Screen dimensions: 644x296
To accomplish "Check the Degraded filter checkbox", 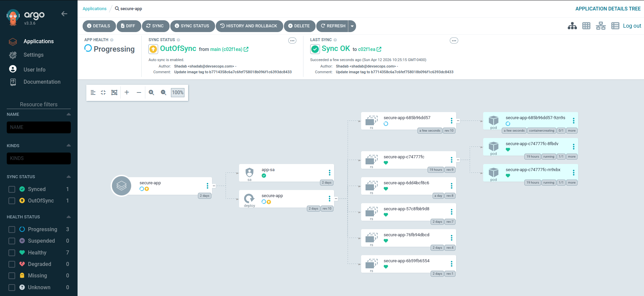I will pyautogui.click(x=12, y=264).
